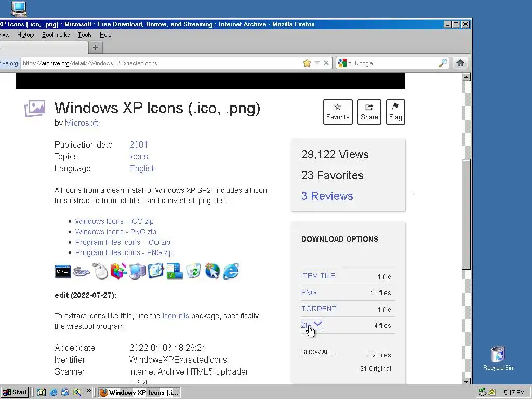
Task: Click the vertical scrollbar thumb
Action: coord(467,215)
